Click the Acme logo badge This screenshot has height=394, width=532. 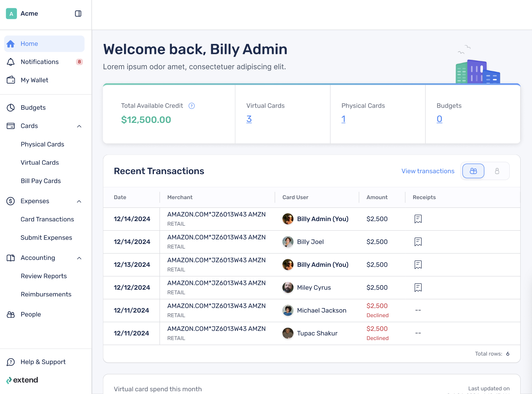tap(11, 13)
